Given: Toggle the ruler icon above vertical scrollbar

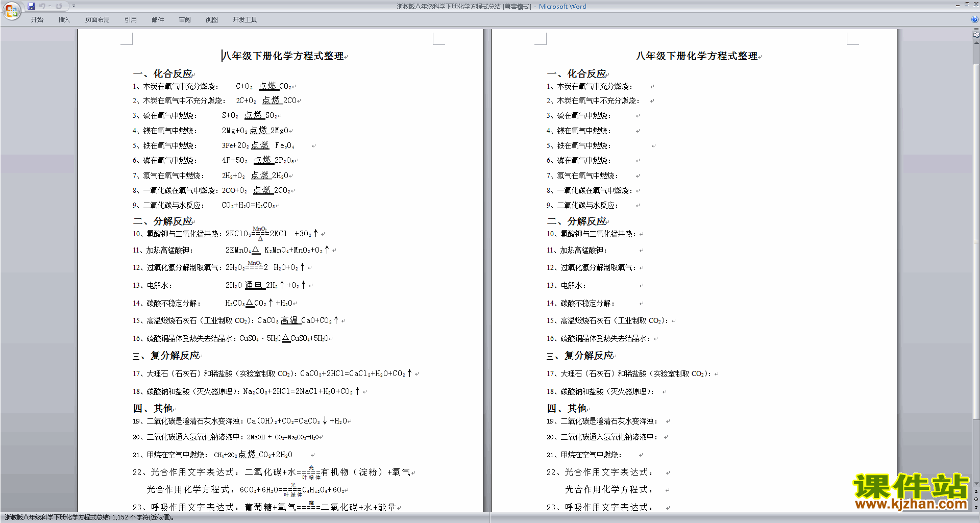Looking at the screenshot, I should (976, 35).
